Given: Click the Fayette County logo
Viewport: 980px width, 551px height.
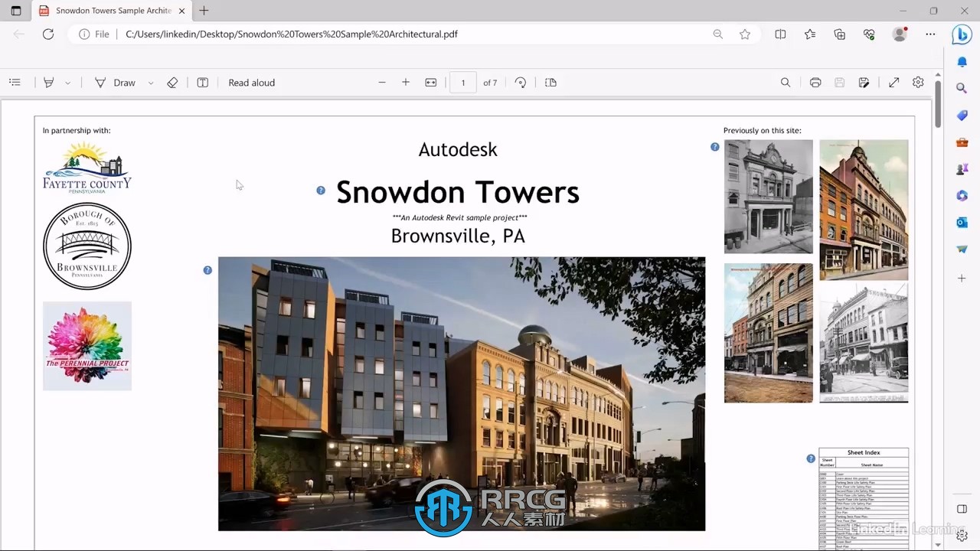Looking at the screenshot, I should 87,166.
